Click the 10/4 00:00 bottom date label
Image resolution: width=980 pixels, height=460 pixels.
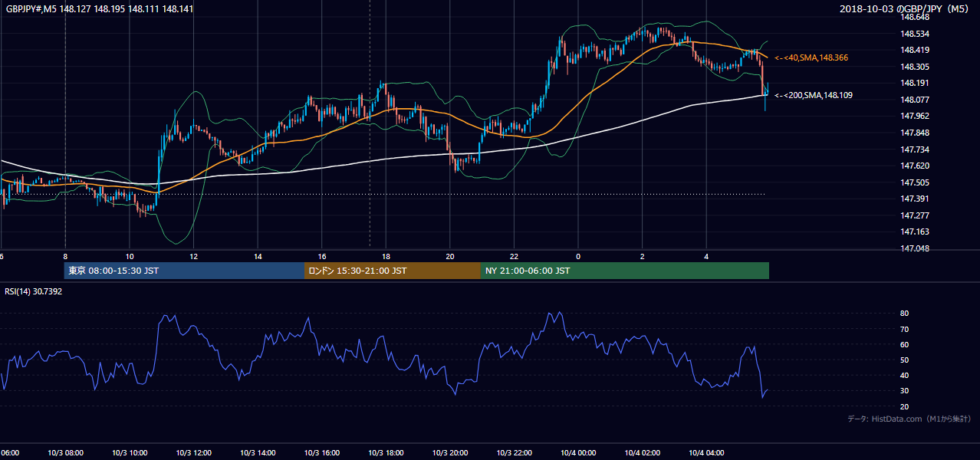(x=578, y=453)
